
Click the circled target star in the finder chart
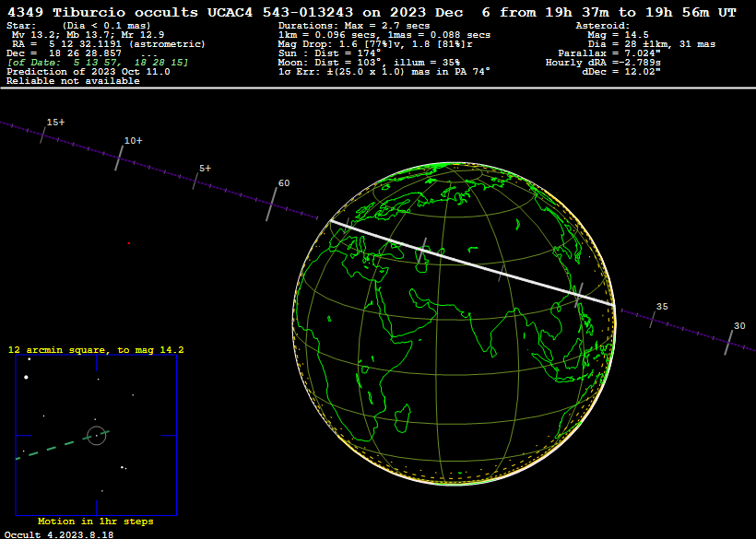tap(97, 436)
